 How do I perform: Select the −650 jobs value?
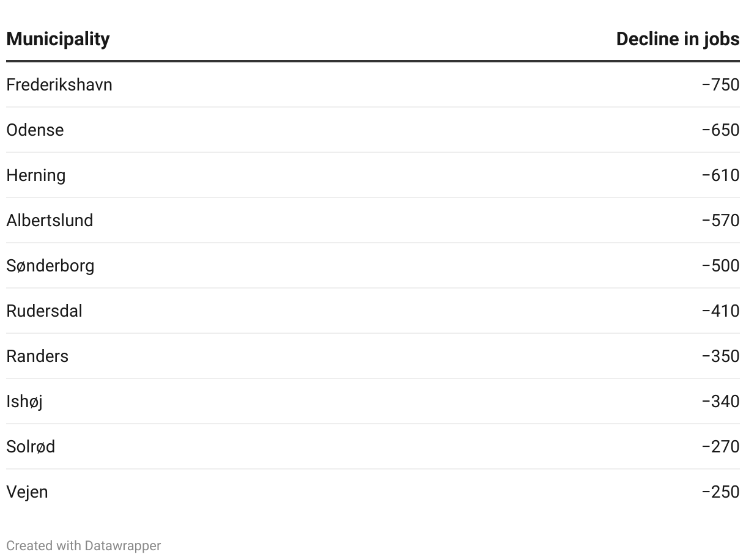point(720,130)
